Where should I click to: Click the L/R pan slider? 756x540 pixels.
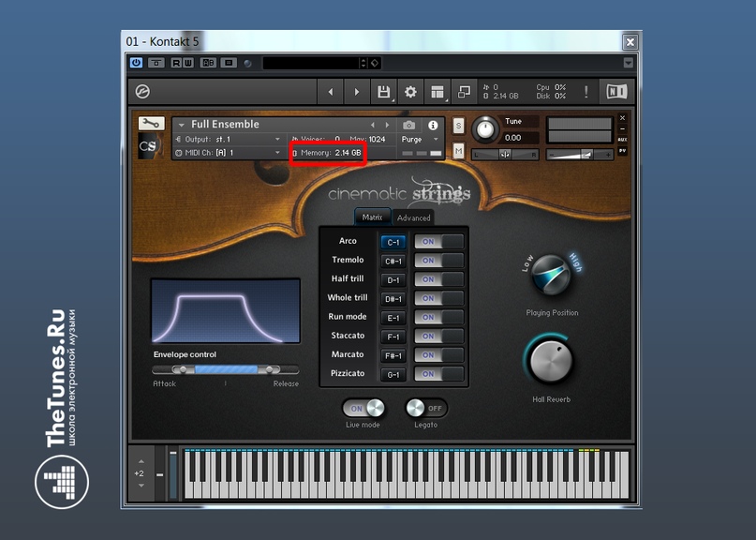coord(505,155)
